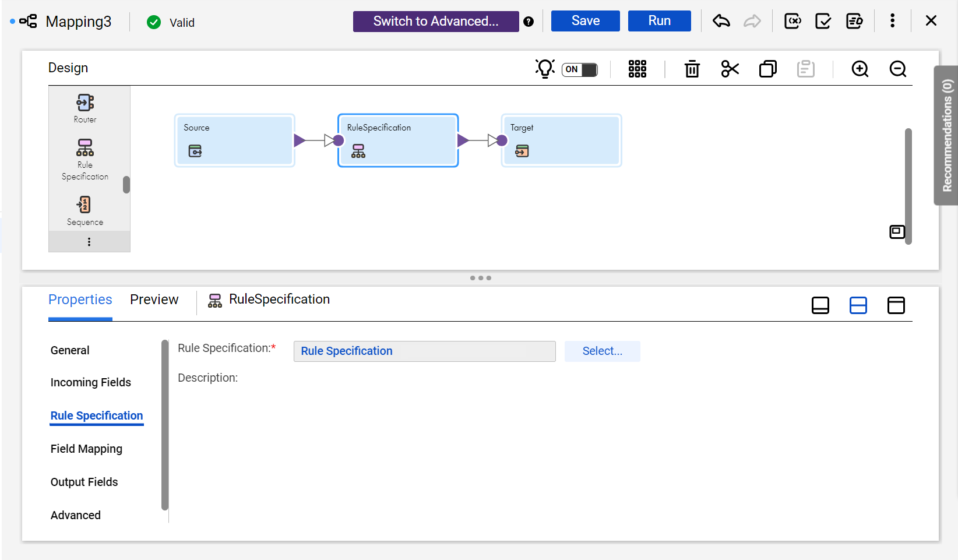Click the Valid status indicator
The width and height of the screenshot is (958, 560).
[170, 22]
